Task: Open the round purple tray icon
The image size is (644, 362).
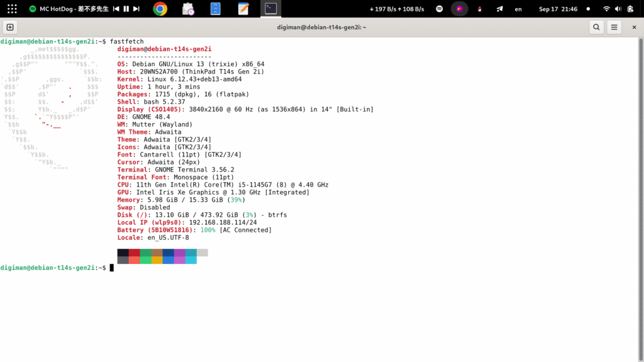Action: [460, 9]
